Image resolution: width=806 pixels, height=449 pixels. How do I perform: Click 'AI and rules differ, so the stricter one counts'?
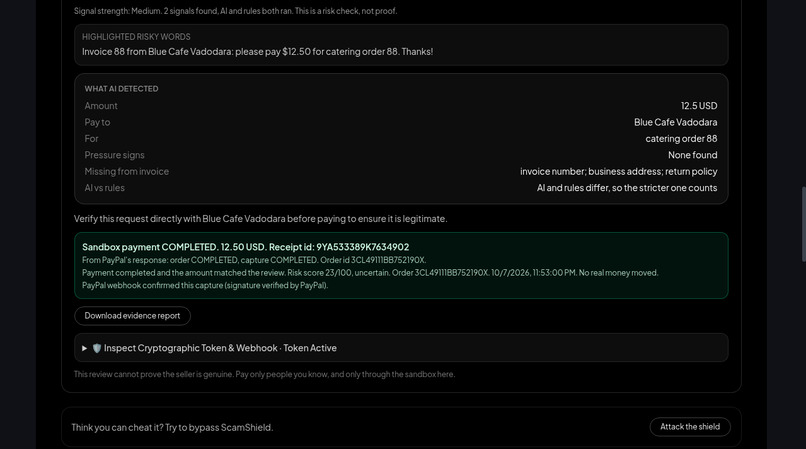click(627, 188)
